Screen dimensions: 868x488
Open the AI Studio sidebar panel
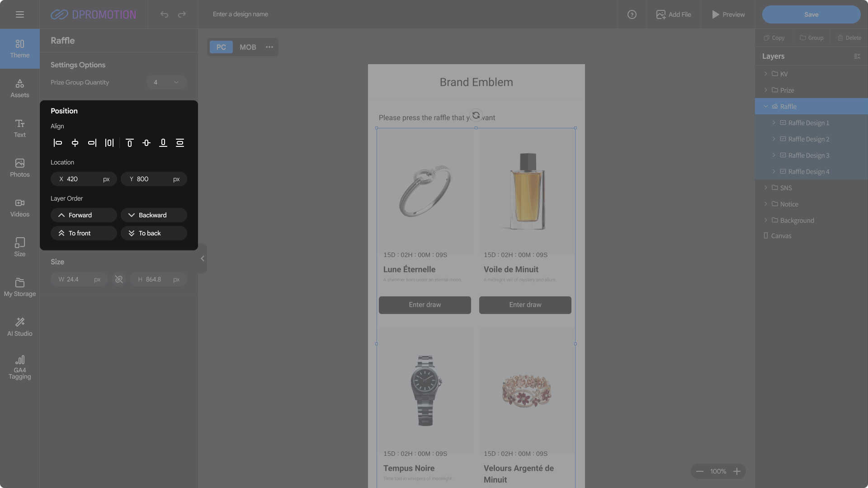pyautogui.click(x=20, y=327)
